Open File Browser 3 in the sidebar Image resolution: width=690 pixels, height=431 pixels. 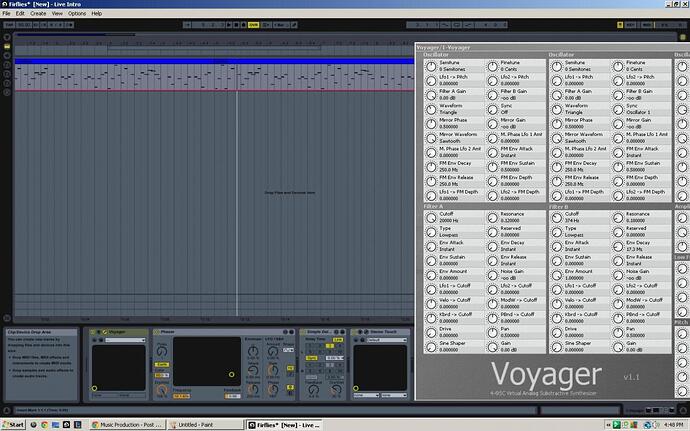click(7, 83)
